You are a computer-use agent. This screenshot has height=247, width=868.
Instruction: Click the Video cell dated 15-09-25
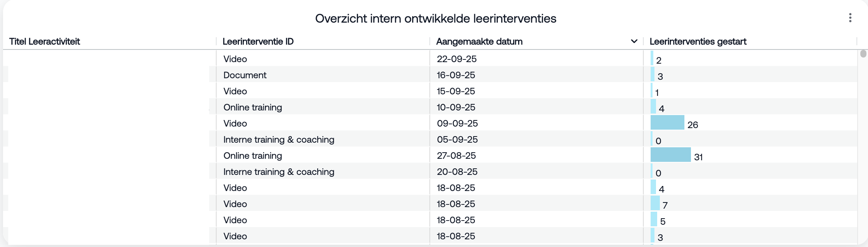coord(235,91)
